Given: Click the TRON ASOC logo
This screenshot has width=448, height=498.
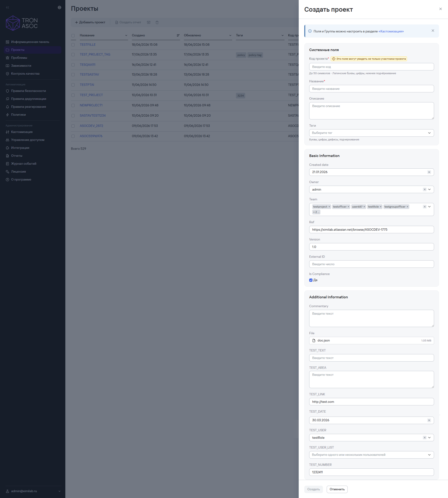Looking at the screenshot, I should click(22, 23).
